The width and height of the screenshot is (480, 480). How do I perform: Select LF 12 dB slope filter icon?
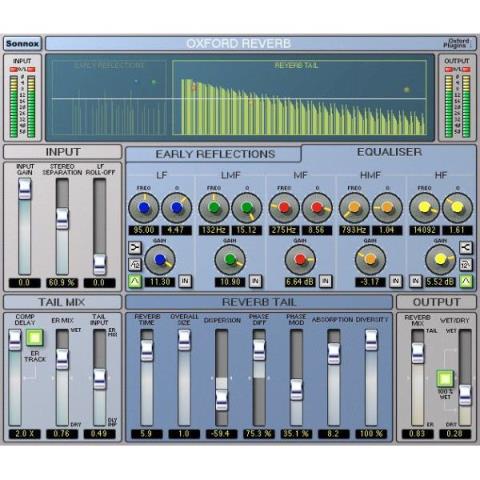point(135,265)
